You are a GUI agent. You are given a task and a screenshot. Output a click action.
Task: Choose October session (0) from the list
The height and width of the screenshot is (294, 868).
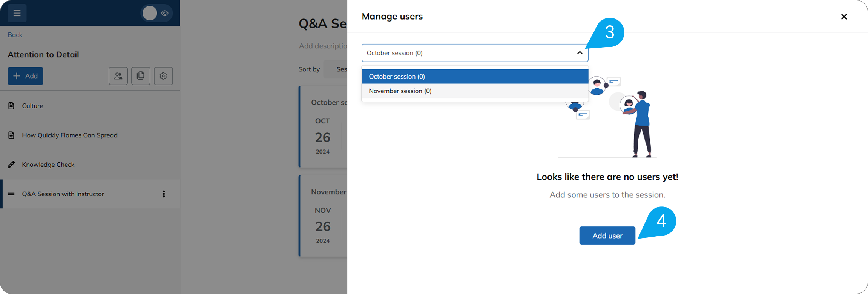point(475,76)
